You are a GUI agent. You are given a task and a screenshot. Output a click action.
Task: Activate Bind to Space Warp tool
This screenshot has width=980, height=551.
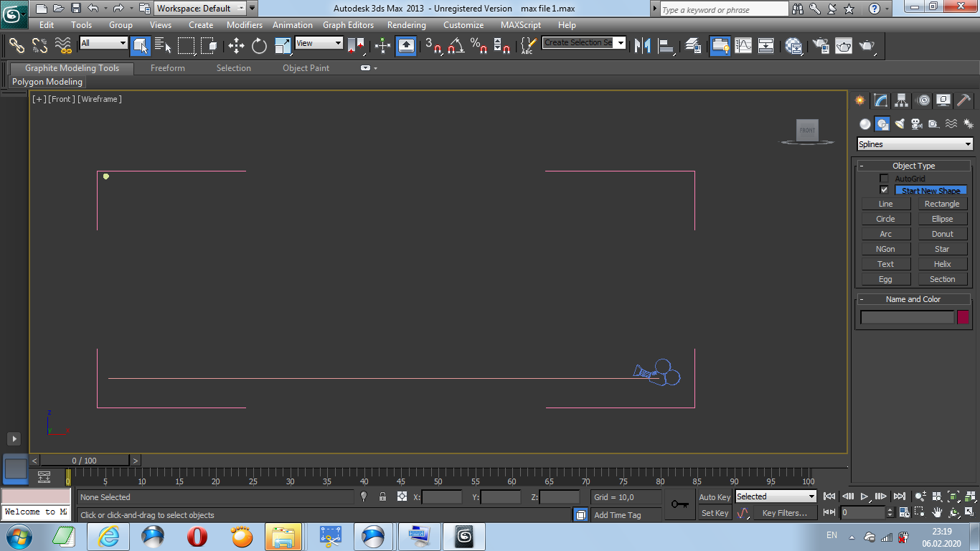click(63, 46)
